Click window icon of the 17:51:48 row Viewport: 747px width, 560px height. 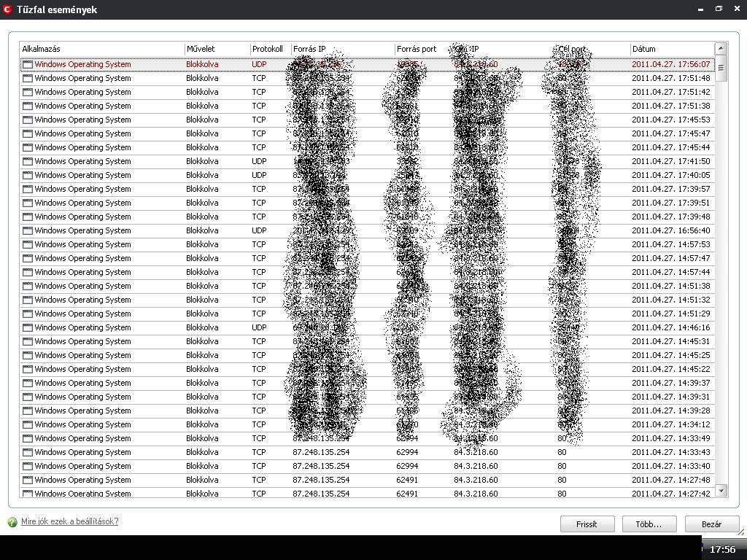click(28, 78)
